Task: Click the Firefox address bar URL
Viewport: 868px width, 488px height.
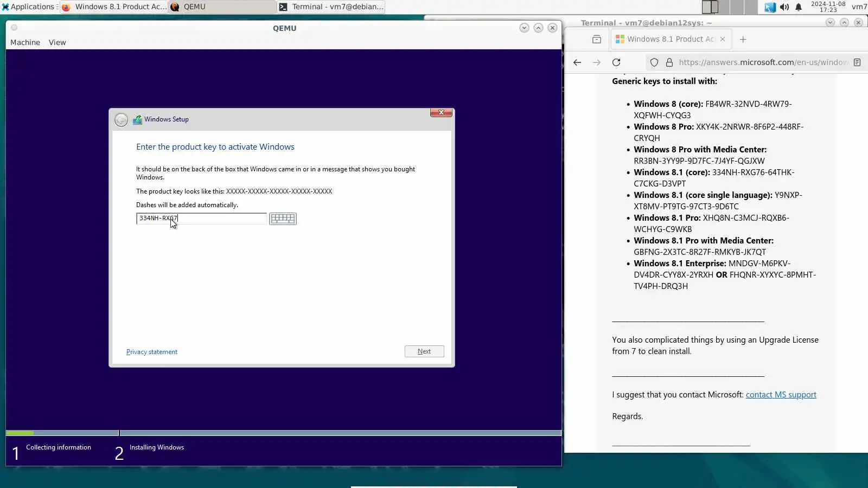Action: [762, 62]
